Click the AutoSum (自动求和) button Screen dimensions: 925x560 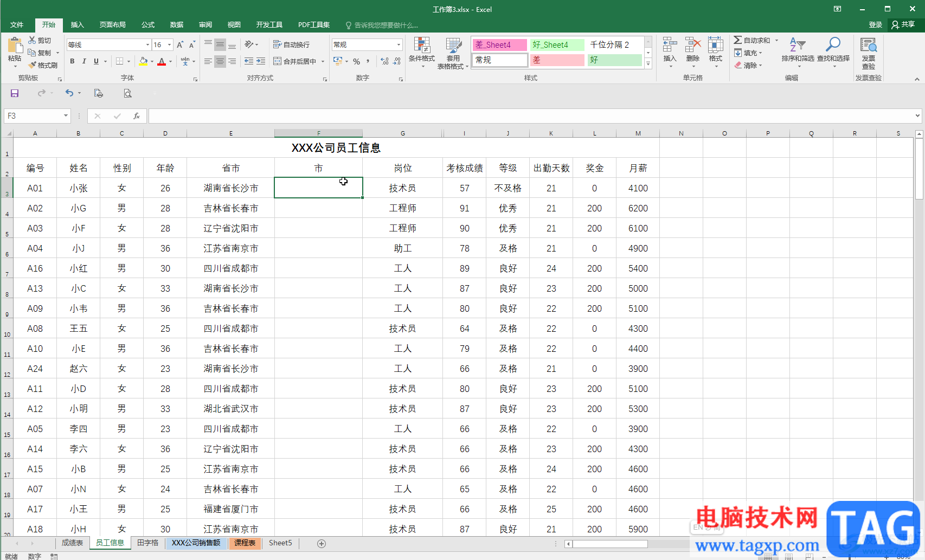(x=752, y=41)
